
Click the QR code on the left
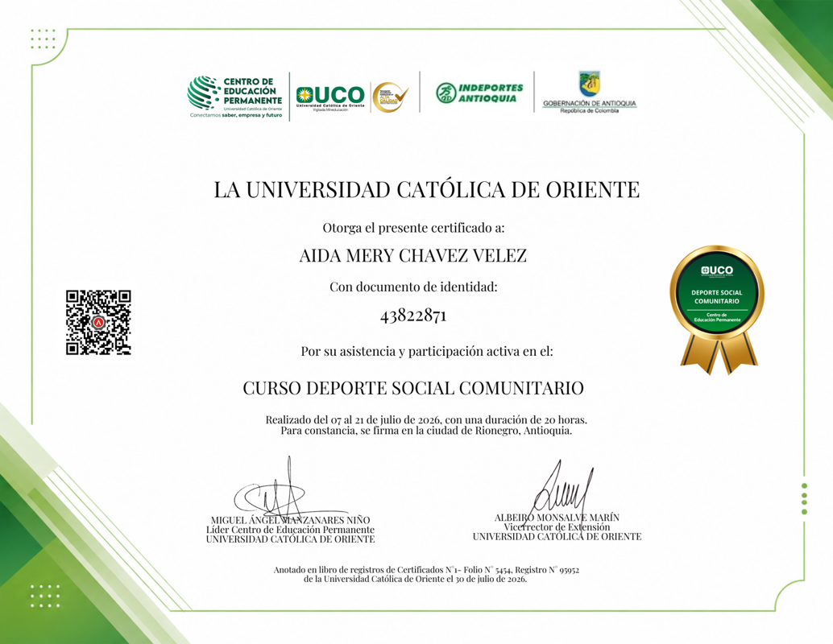coord(98,322)
